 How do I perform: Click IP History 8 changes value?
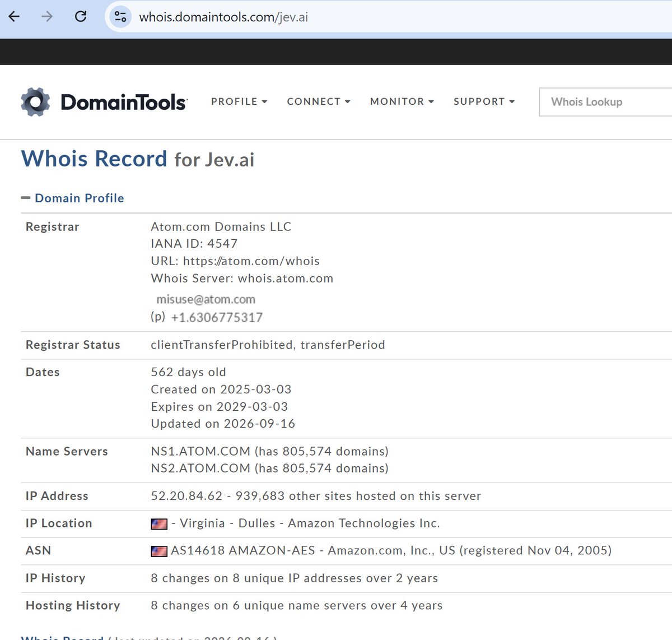tap(295, 578)
